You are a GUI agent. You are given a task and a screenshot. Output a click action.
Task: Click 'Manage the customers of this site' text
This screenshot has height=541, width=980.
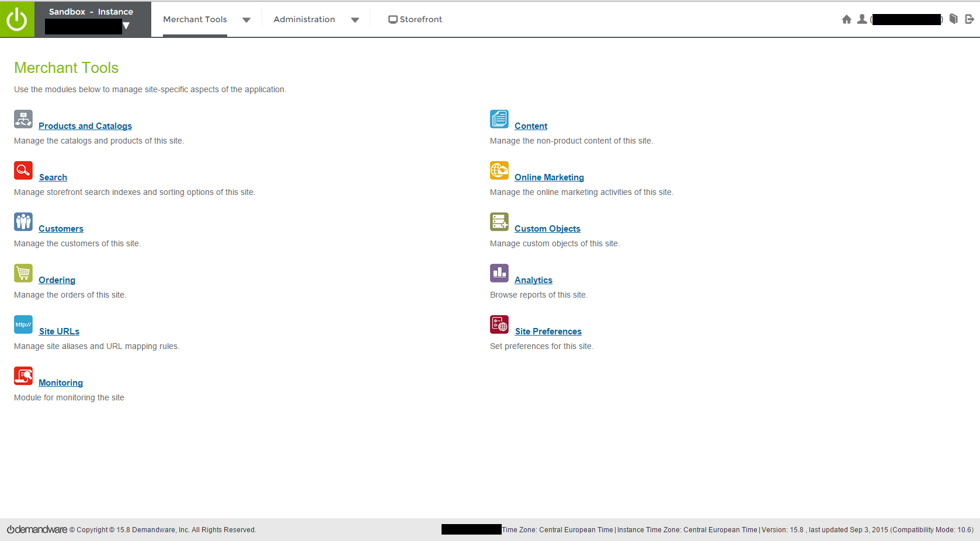(x=77, y=243)
